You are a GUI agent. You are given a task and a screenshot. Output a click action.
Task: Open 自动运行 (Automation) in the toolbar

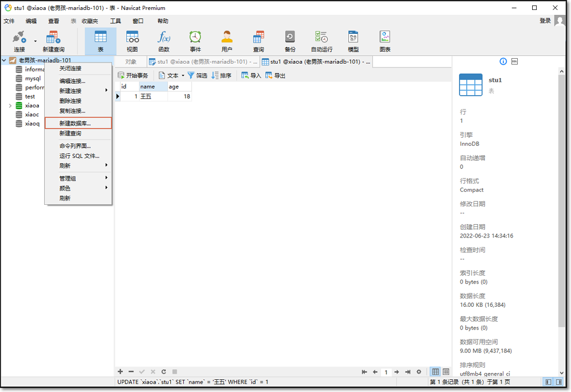[x=322, y=41]
